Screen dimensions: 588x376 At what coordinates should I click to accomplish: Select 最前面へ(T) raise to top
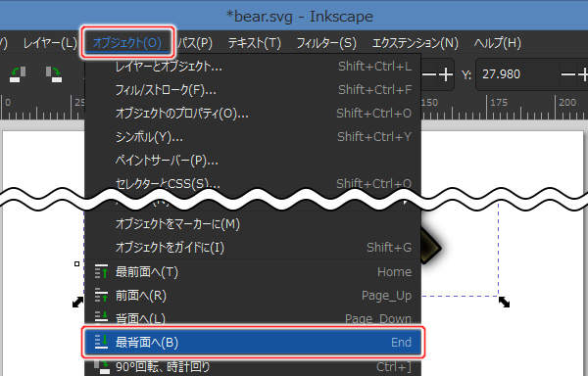253,271
